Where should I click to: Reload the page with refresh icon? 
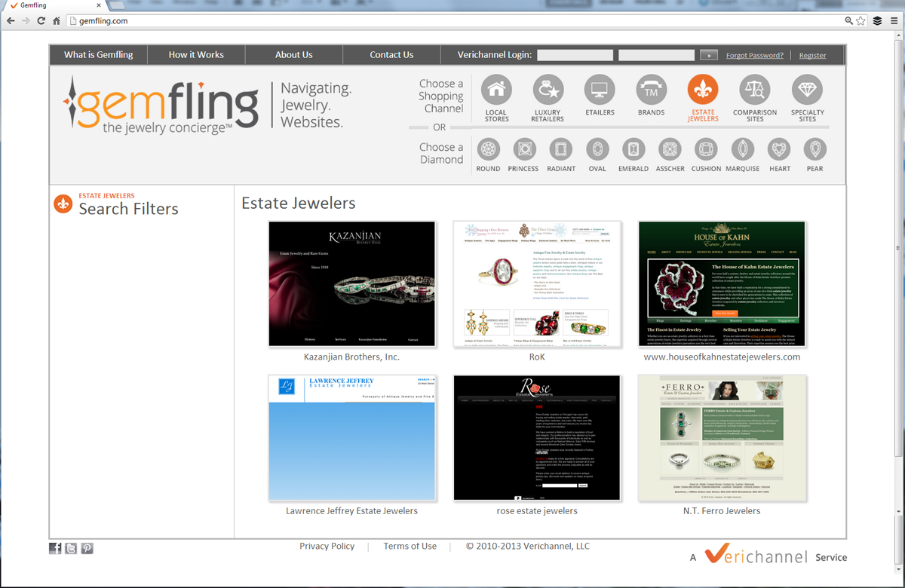click(41, 21)
